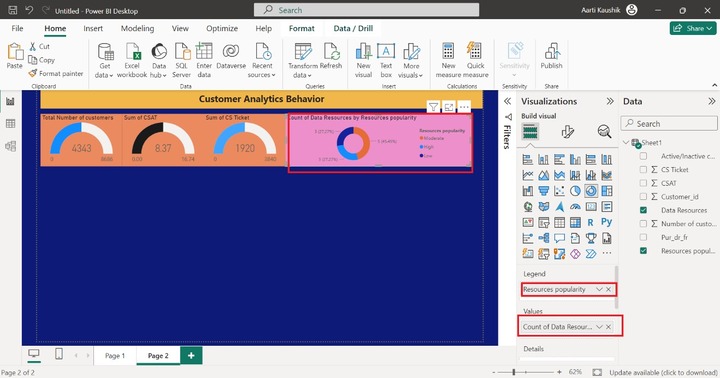This screenshot has width=720, height=378.
Task: Check the Customer_id field box
Action: (x=643, y=197)
